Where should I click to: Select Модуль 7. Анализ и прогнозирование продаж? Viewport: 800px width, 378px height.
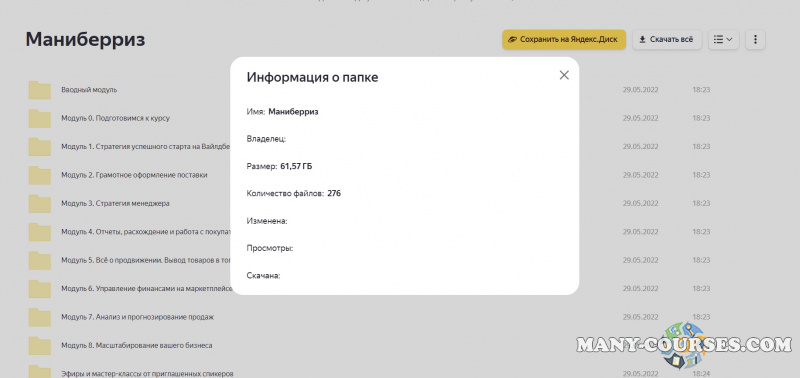pyautogui.click(x=137, y=317)
